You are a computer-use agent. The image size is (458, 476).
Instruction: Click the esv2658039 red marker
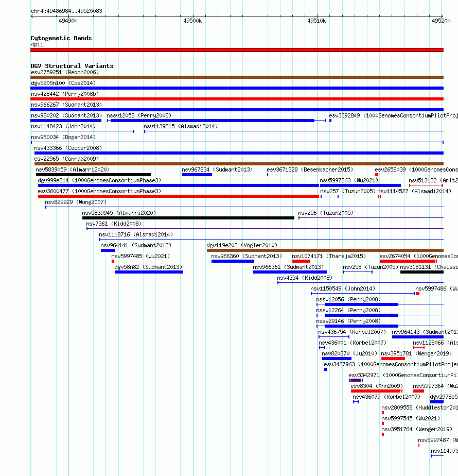377,175
